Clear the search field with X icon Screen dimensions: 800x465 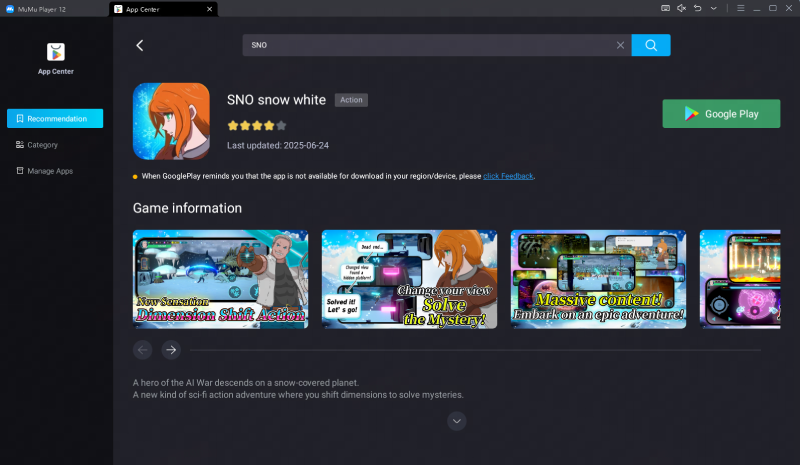(x=620, y=45)
